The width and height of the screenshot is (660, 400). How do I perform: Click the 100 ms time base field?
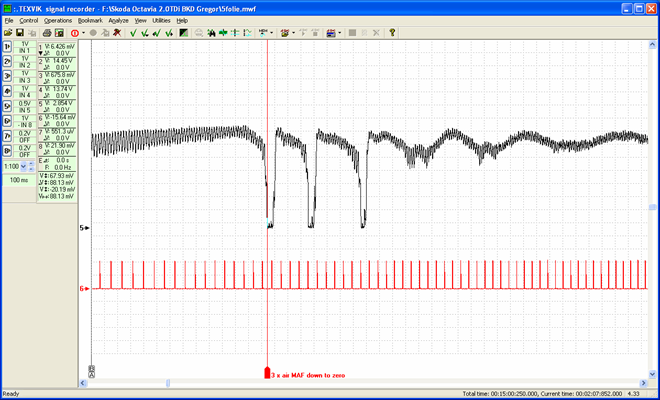coord(19,180)
